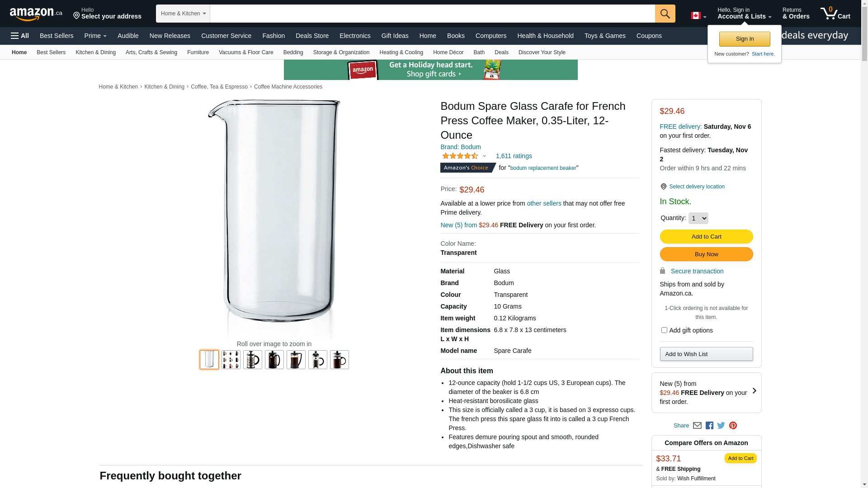This screenshot has width=868, height=488.
Task: Expand the star ratings popover arrow
Action: (484, 156)
